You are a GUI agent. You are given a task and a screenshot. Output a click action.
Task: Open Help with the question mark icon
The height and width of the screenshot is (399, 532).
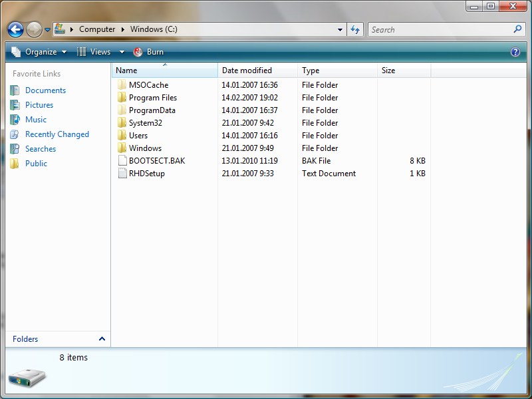coord(515,52)
